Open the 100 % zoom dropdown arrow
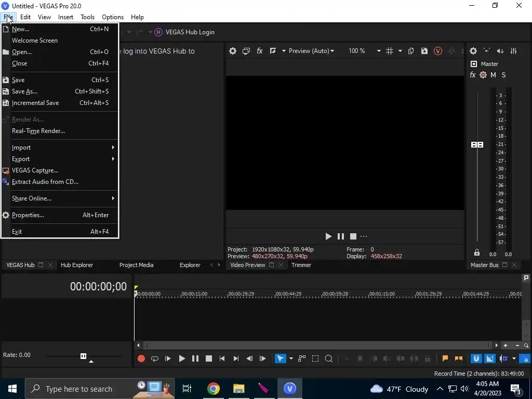 click(378, 51)
